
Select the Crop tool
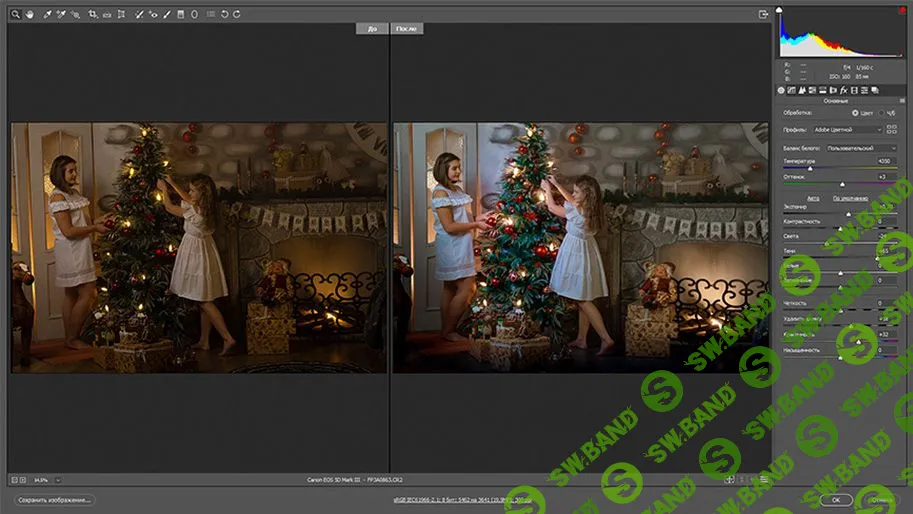tap(93, 14)
